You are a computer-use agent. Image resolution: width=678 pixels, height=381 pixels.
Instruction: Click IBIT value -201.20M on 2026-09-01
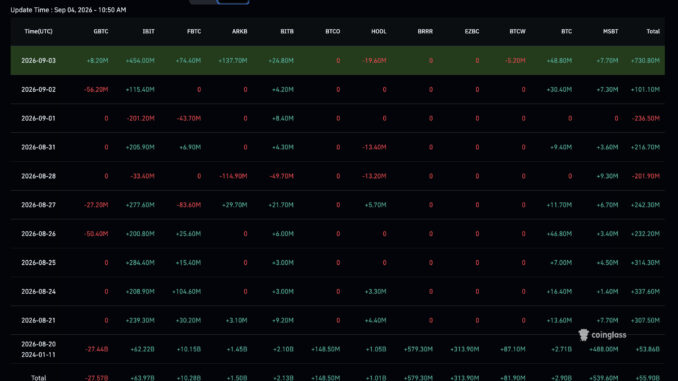(x=141, y=118)
